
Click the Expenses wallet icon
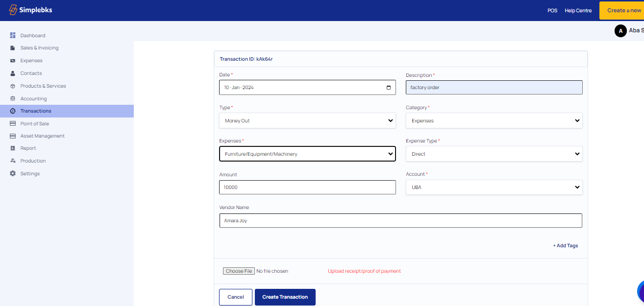point(13,61)
